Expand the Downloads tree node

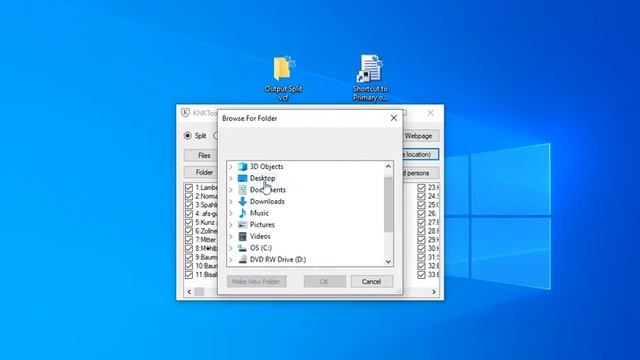point(231,201)
